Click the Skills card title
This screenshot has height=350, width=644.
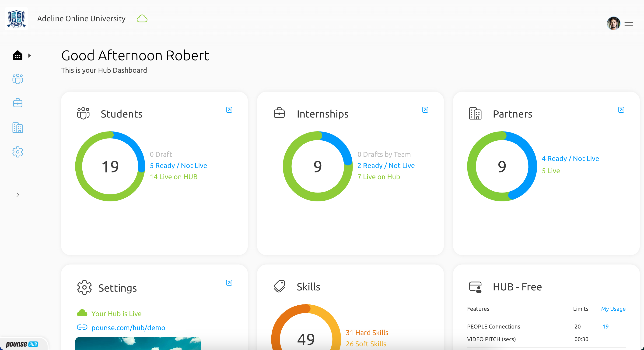tap(308, 287)
